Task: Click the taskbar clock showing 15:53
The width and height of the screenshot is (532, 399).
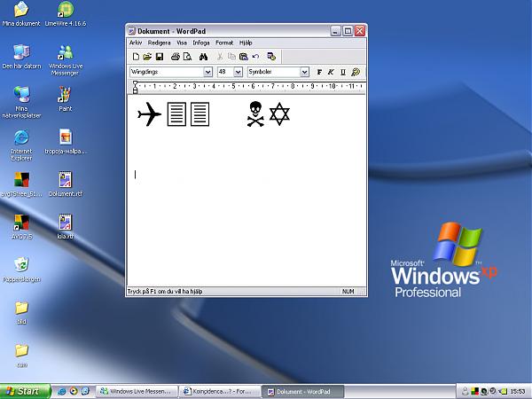Action: click(518, 392)
